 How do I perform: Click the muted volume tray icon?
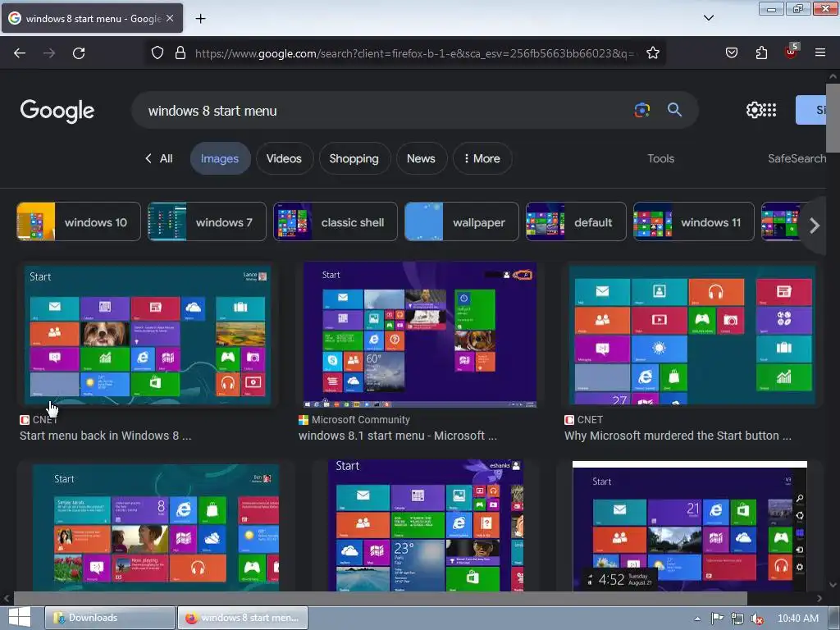pos(757,619)
